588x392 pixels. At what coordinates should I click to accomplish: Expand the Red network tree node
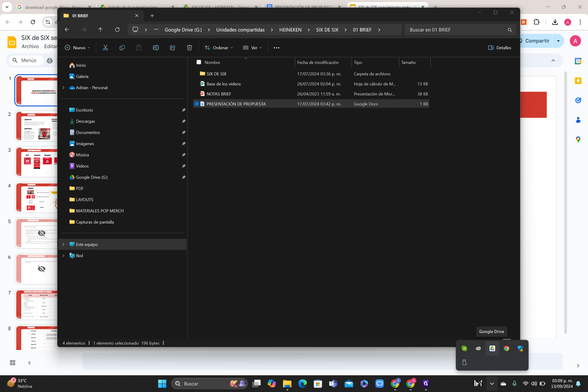pyautogui.click(x=63, y=255)
